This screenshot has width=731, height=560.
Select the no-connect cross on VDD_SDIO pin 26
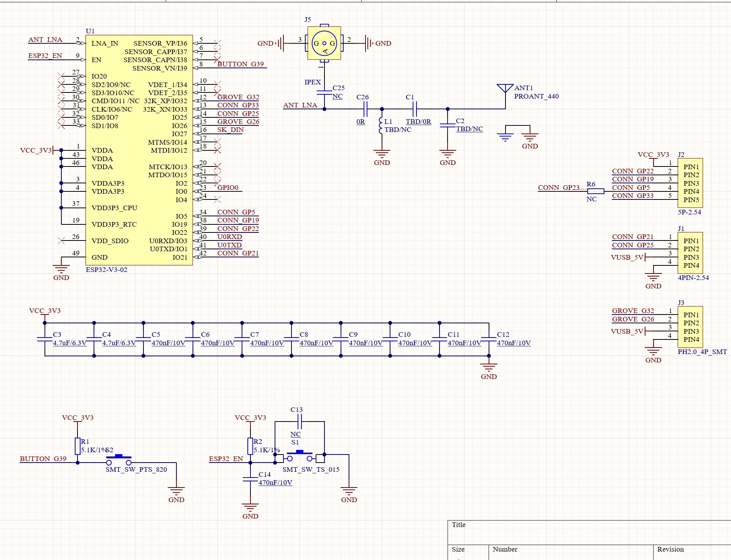[x=61, y=240]
